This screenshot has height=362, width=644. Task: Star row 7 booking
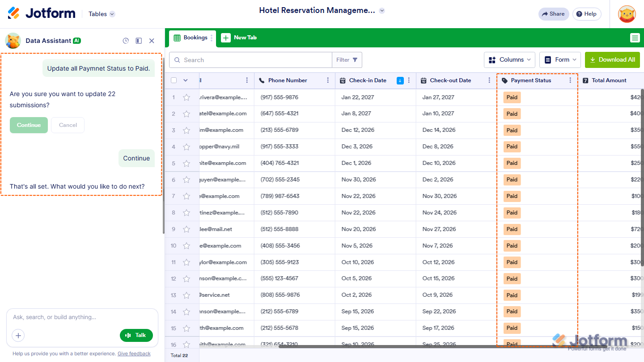(x=186, y=196)
